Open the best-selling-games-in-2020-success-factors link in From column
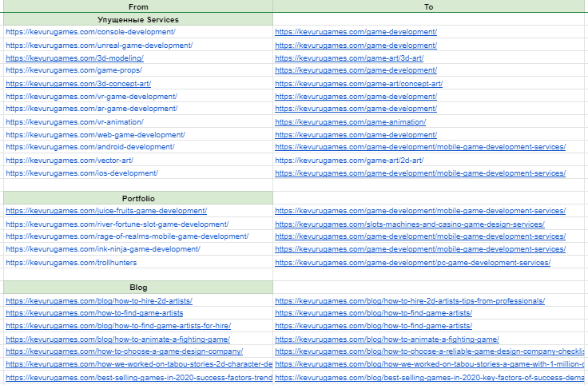 tap(139, 378)
